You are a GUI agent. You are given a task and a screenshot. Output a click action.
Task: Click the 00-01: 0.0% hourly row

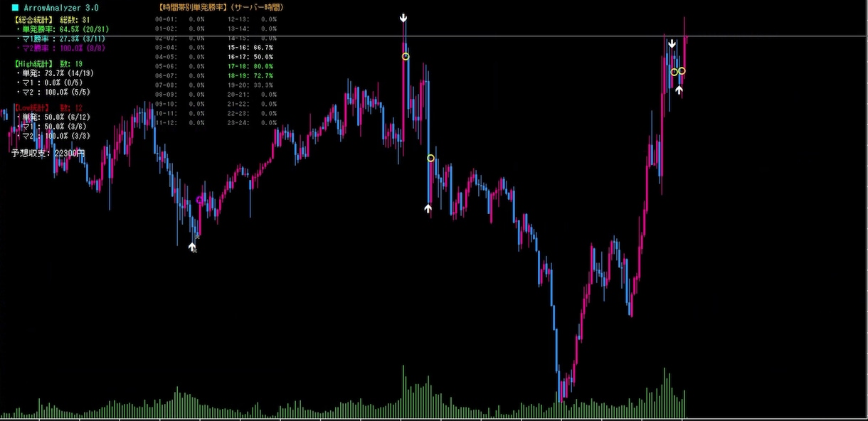point(180,19)
